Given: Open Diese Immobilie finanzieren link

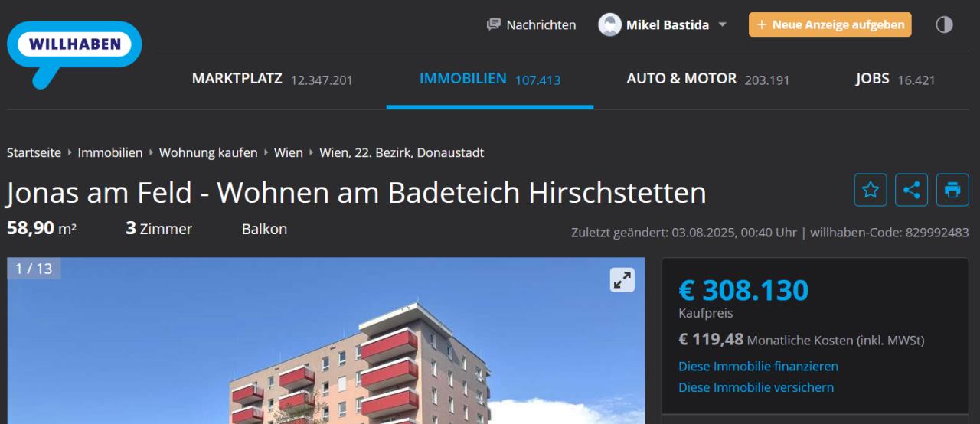Looking at the screenshot, I should [758, 367].
